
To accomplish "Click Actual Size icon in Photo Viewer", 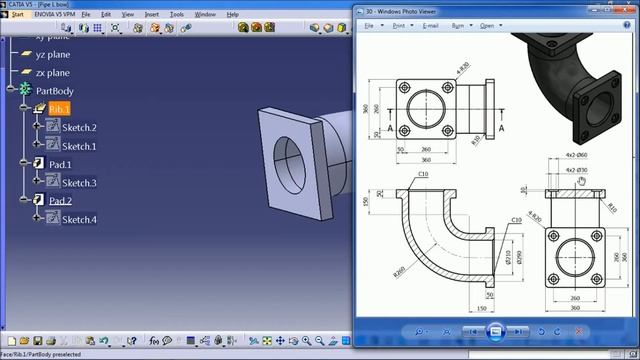I will 447,332.
